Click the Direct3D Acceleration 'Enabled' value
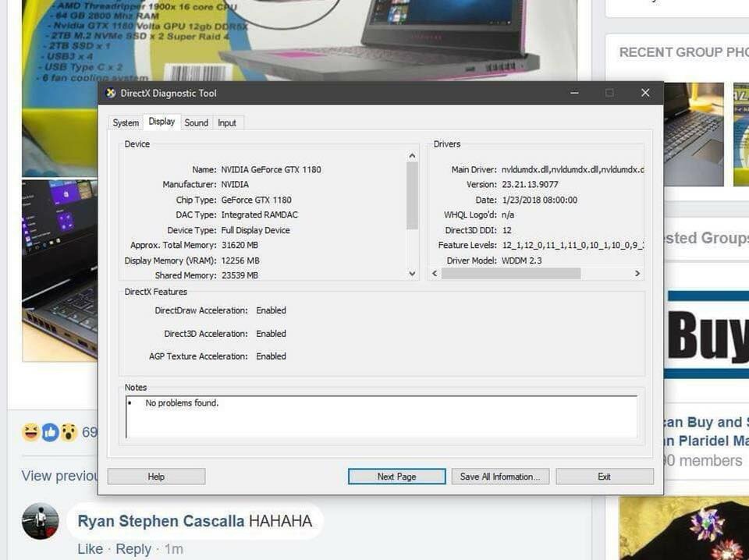This screenshot has height=560, width=749. click(271, 334)
